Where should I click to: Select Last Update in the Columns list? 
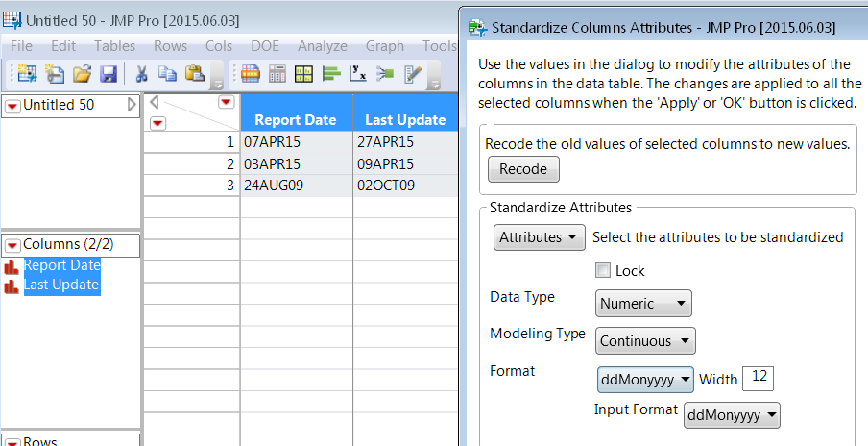pos(61,285)
